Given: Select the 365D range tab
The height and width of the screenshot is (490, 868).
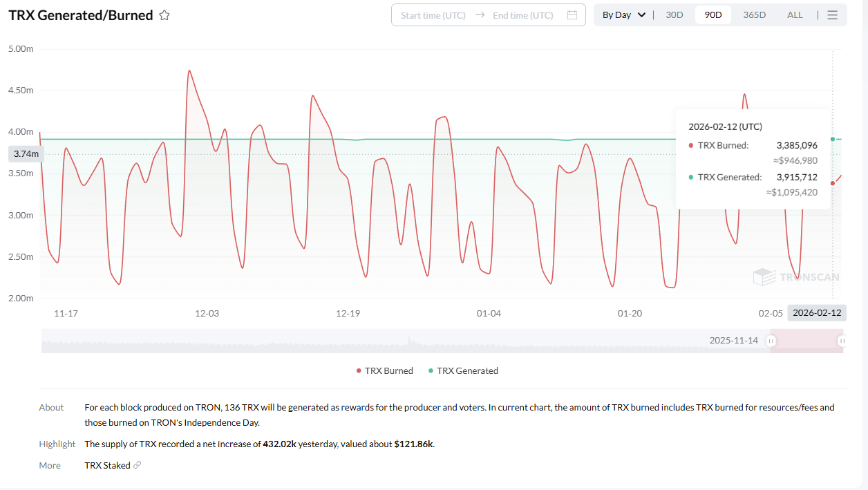Looking at the screenshot, I should coord(754,15).
